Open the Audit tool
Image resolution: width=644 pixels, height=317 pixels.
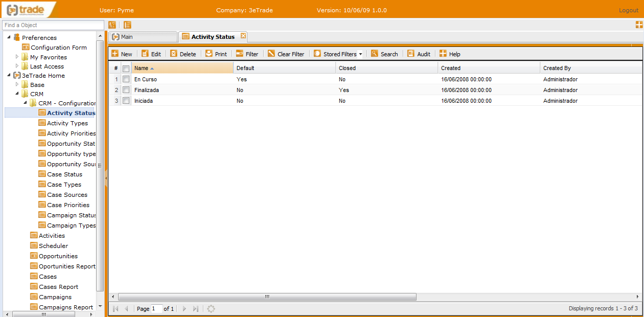(x=419, y=54)
